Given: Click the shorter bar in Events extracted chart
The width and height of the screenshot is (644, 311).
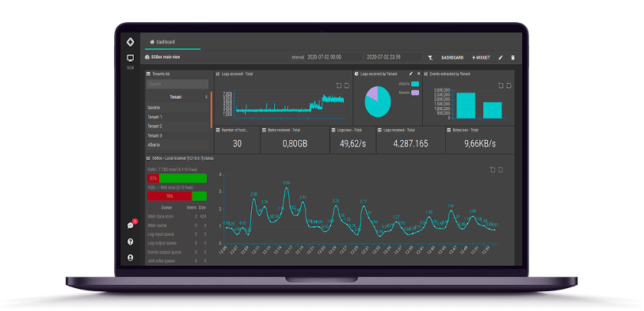Looking at the screenshot, I should tap(493, 110).
